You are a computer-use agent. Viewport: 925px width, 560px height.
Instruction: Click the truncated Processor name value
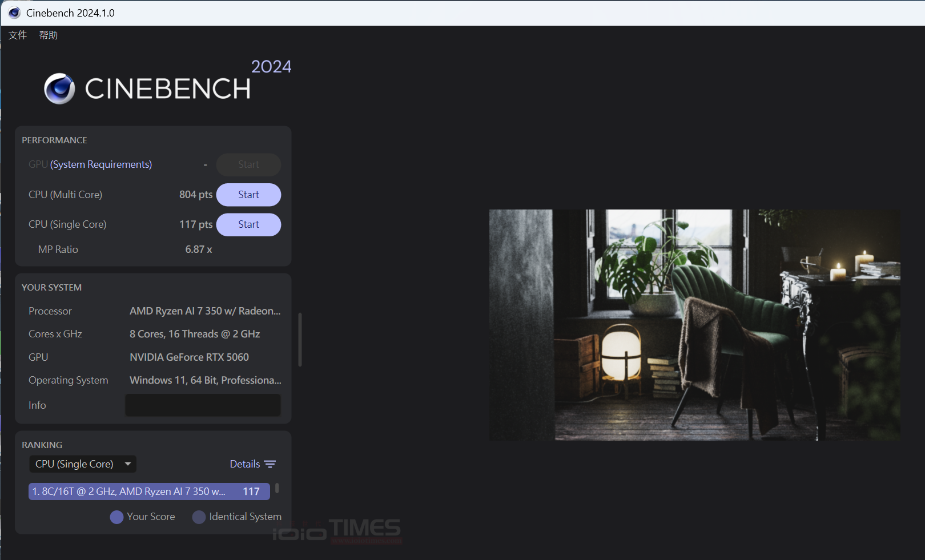click(x=205, y=311)
